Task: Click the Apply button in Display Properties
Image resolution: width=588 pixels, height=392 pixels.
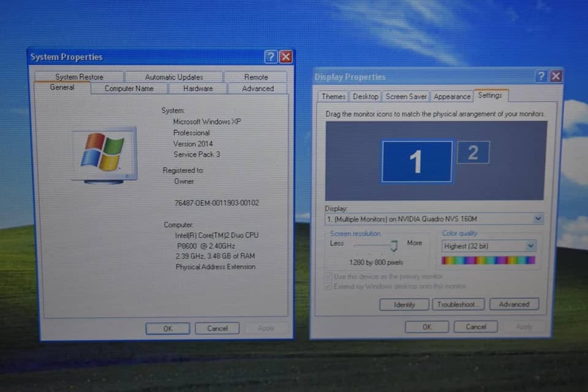Action: [524, 326]
